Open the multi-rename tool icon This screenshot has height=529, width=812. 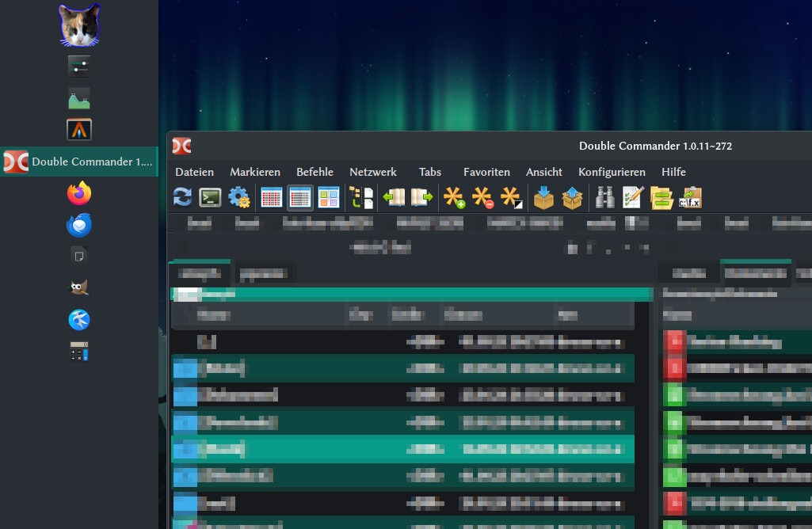(x=633, y=197)
